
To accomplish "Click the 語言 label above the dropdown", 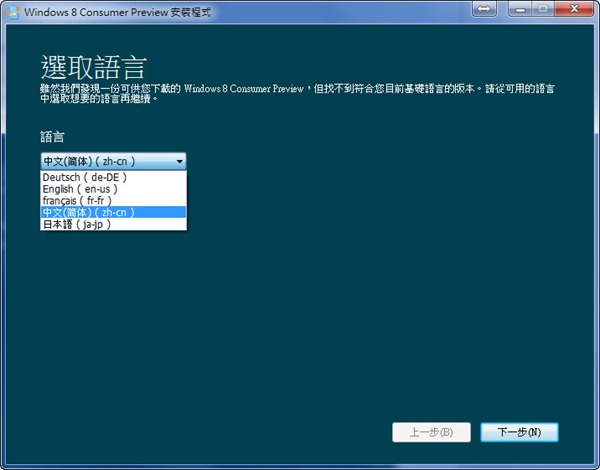I will tap(52, 137).
